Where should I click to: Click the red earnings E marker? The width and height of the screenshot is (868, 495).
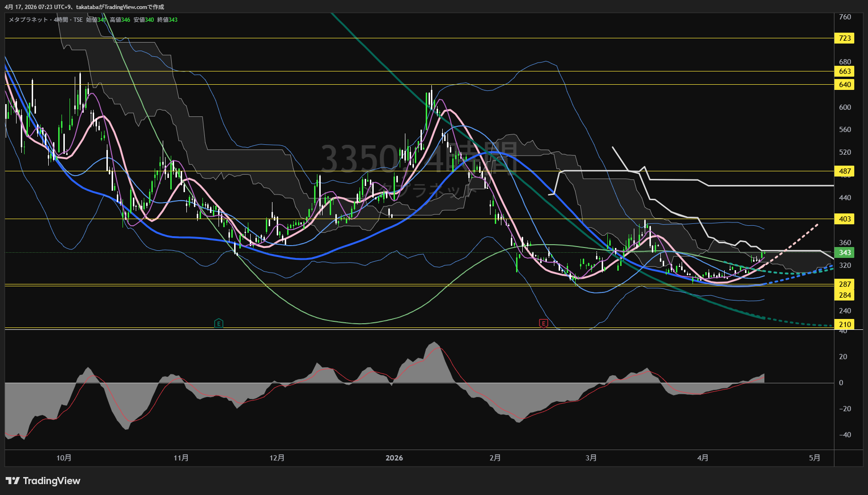point(544,323)
